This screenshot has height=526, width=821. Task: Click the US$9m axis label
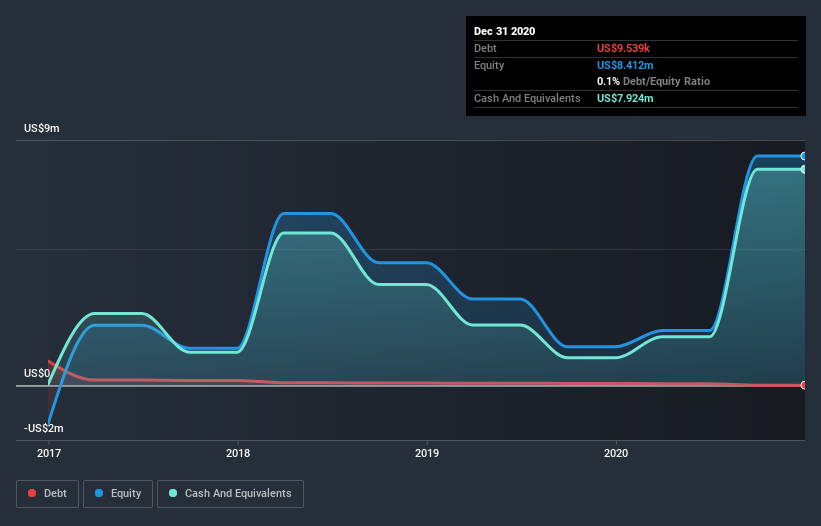click(x=41, y=128)
